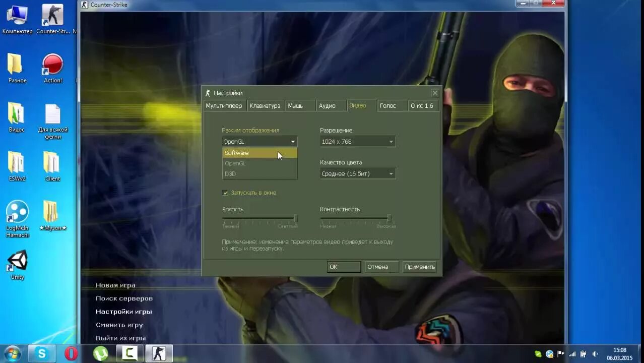Open the taskbar clock showing 15:08
The image size is (644, 363).
click(x=619, y=354)
